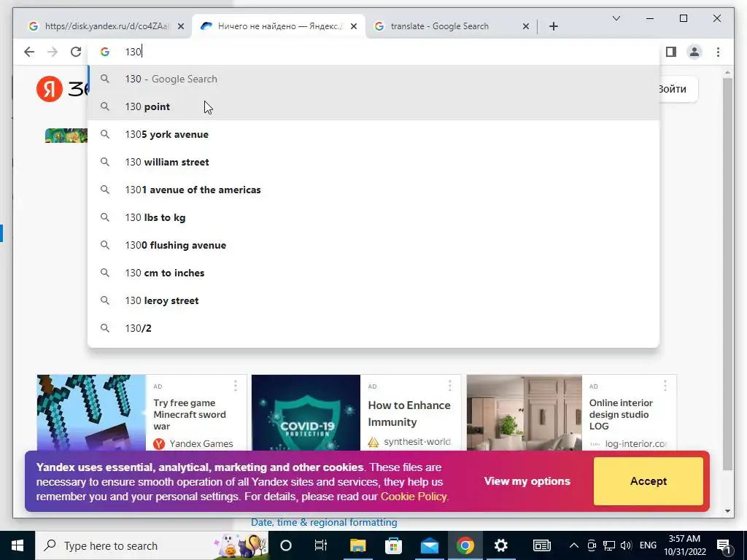Accept Yandex cookies

(x=649, y=481)
